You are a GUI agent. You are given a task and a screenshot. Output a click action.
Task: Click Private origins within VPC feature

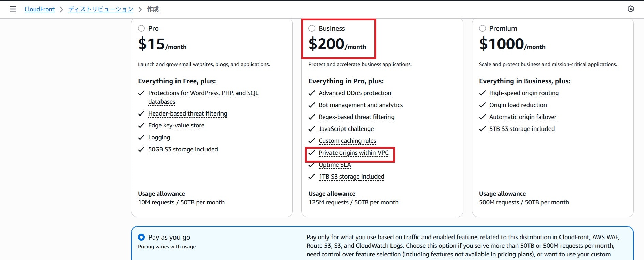(354, 153)
